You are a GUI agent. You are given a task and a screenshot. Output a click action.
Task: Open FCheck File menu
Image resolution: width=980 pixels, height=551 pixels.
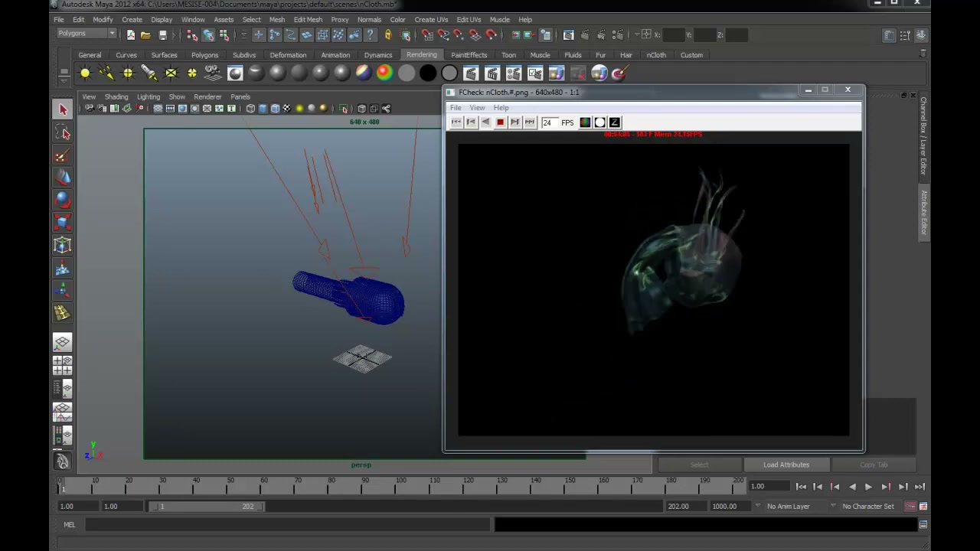(x=456, y=108)
